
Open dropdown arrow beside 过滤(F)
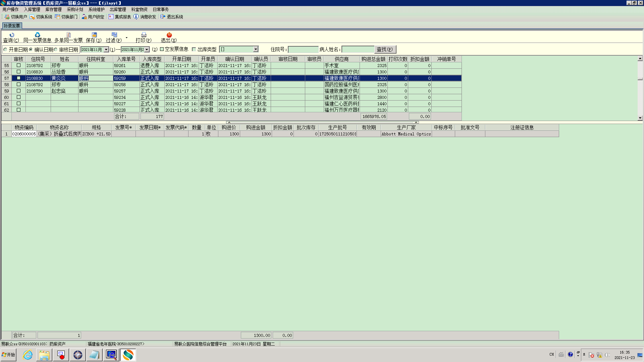pyautogui.click(x=126, y=38)
